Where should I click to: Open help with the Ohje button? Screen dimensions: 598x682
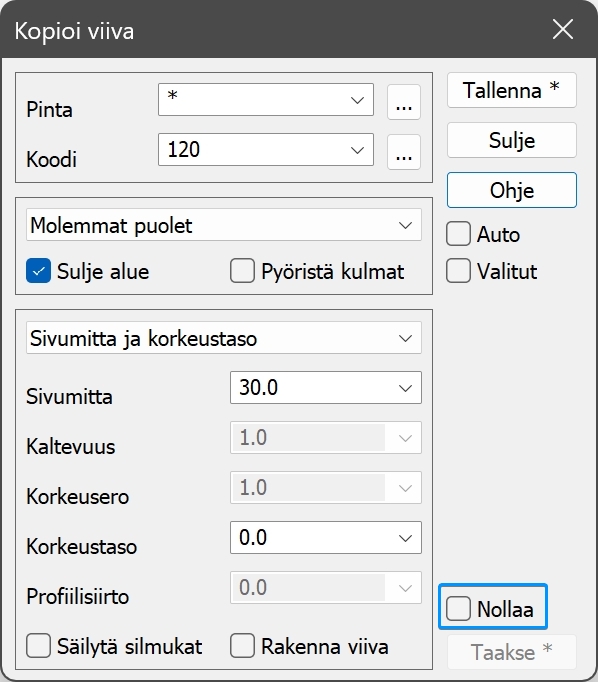coord(511,190)
